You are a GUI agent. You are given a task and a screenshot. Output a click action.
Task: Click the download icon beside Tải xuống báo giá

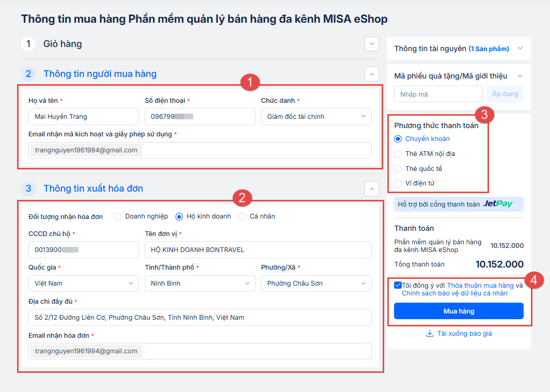[429, 334]
